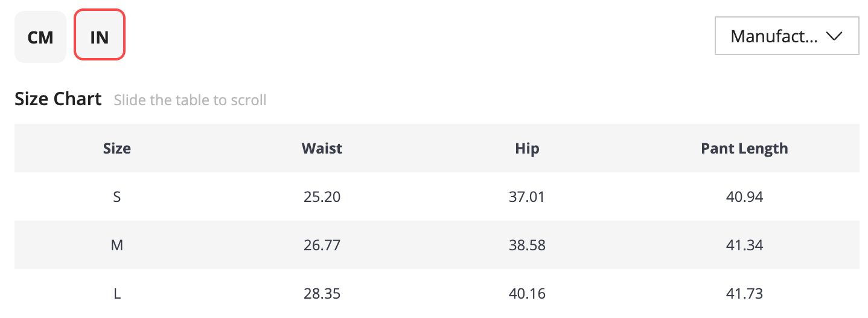This screenshot has width=868, height=318.
Task: Click the Size Chart heading
Action: pos(58,99)
